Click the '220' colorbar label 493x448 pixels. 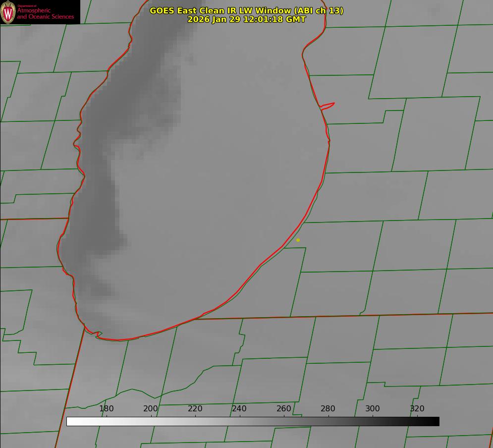coord(195,408)
